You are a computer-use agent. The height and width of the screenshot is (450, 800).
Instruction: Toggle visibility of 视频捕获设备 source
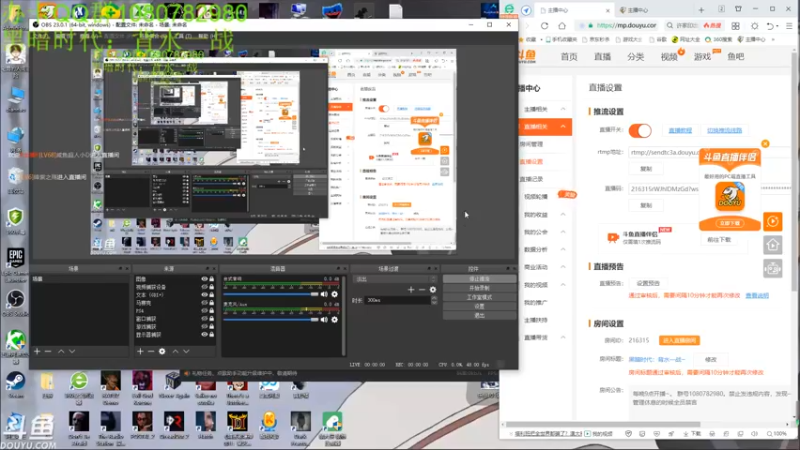pyautogui.click(x=205, y=287)
